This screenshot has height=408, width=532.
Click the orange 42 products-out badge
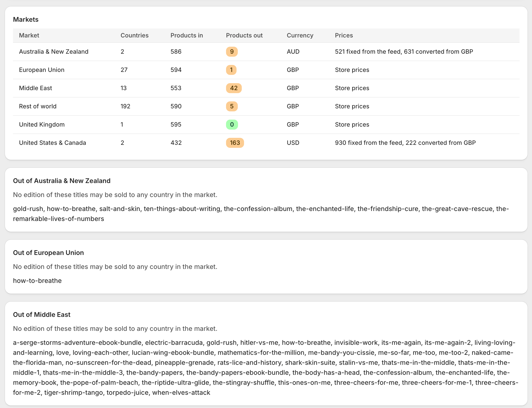click(234, 88)
